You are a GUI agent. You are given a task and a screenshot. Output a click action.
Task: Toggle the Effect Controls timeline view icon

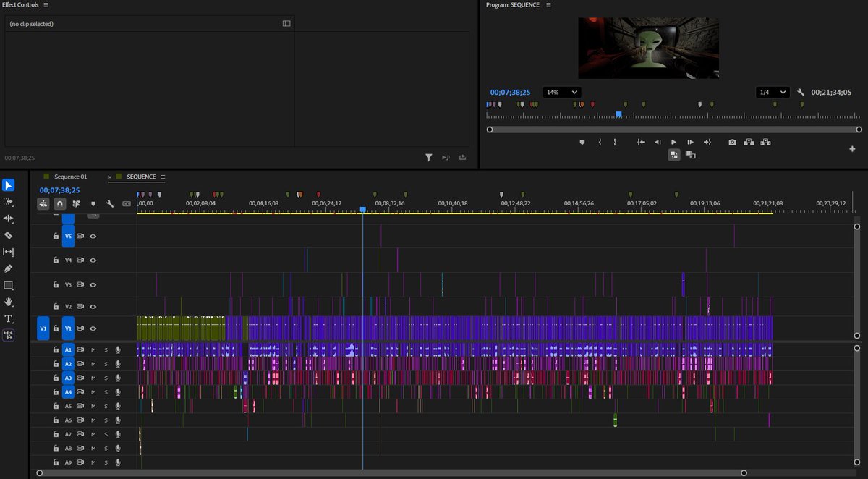(286, 24)
